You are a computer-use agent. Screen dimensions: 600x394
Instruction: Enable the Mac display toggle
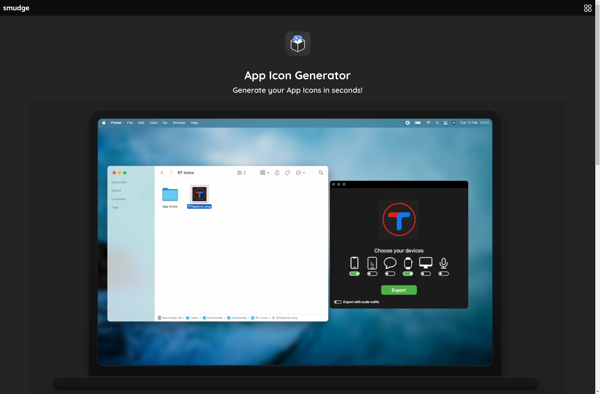coord(426,274)
